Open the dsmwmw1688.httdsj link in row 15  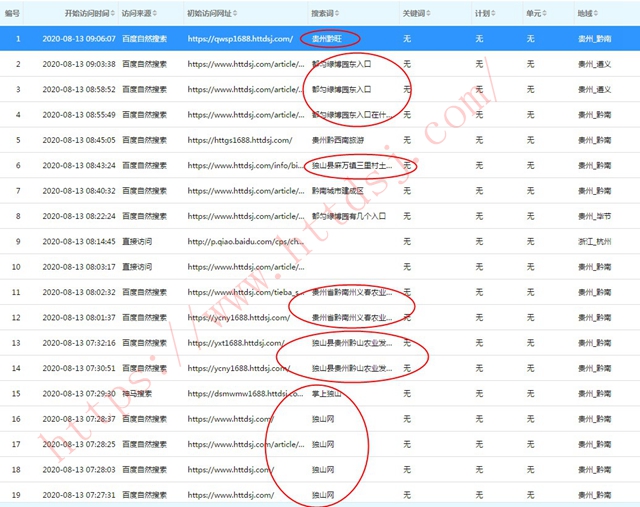pyautogui.click(x=243, y=394)
